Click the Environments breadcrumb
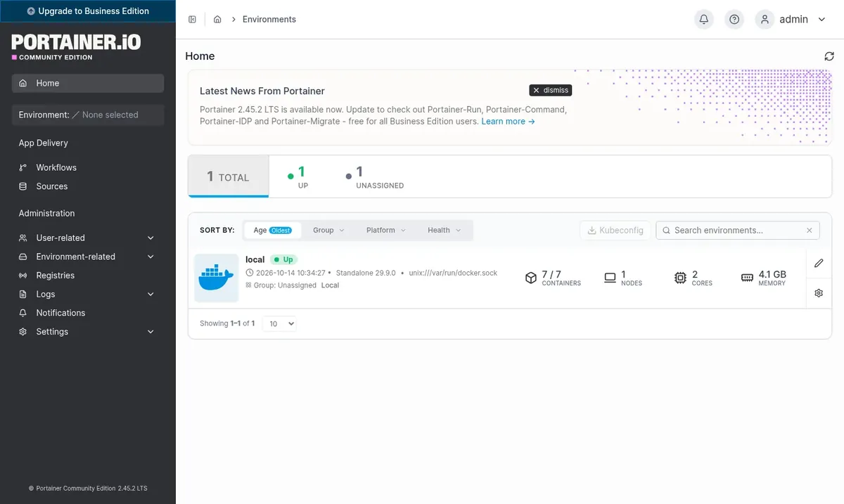 269,20
